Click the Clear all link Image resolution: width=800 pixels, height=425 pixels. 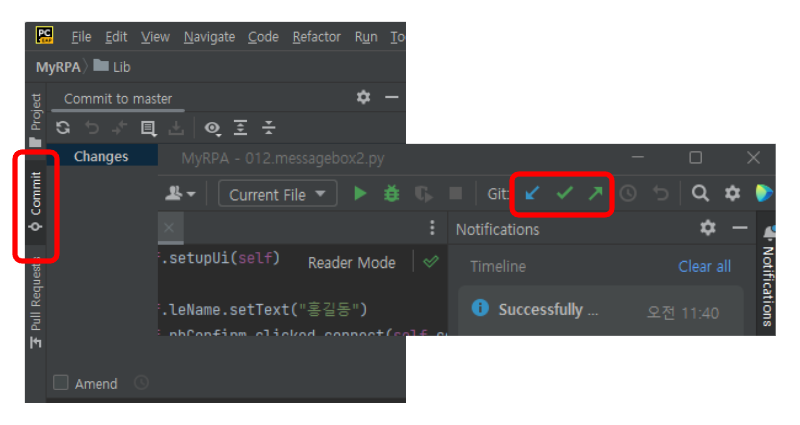[x=704, y=266]
